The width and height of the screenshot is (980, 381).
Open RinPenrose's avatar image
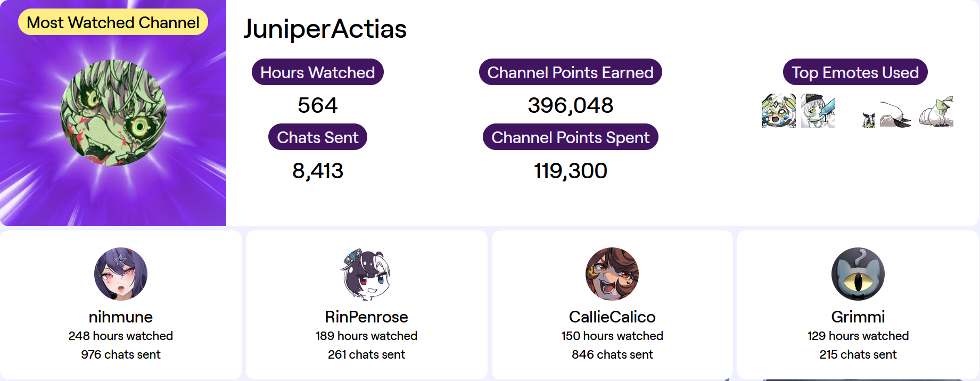367,274
